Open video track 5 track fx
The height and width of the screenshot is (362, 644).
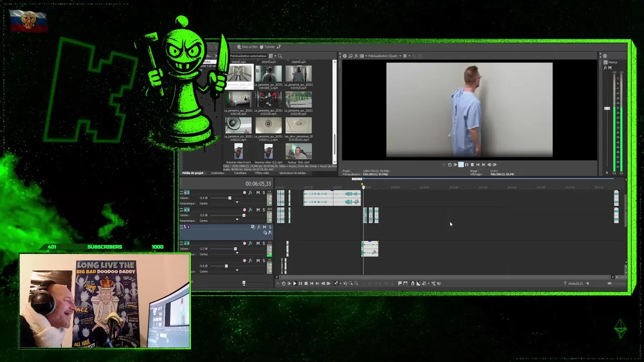(x=259, y=227)
